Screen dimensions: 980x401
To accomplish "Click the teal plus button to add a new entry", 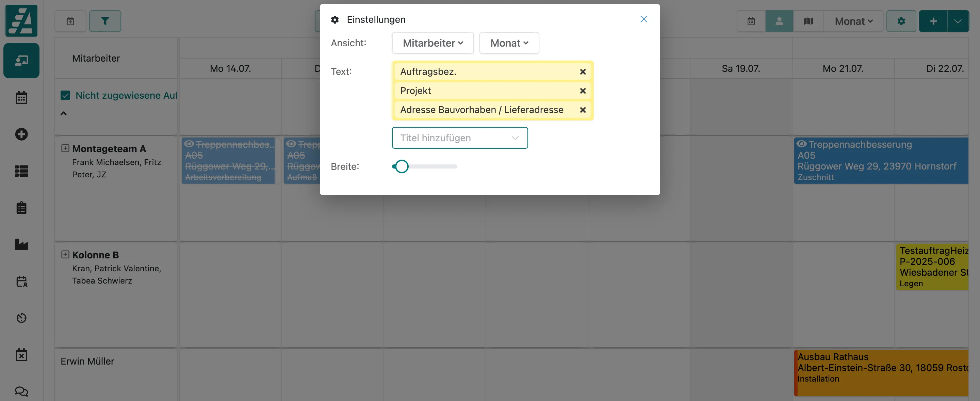I will 934,21.
